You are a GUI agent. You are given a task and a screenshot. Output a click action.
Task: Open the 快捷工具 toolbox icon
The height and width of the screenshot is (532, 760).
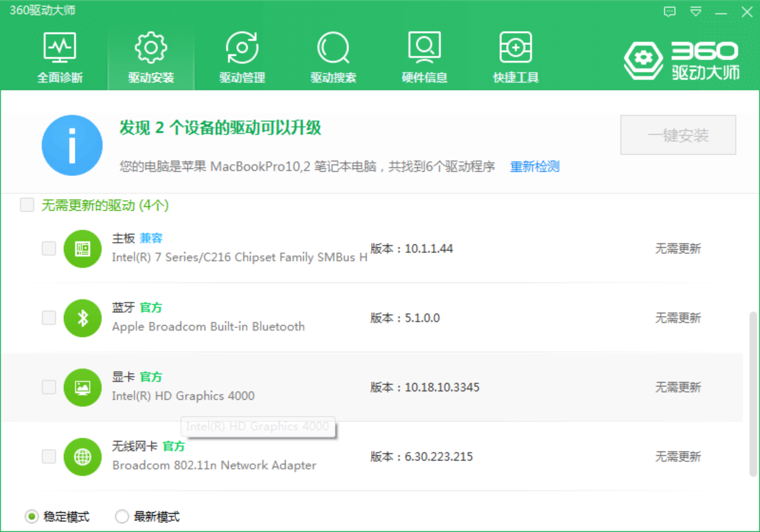(516, 49)
